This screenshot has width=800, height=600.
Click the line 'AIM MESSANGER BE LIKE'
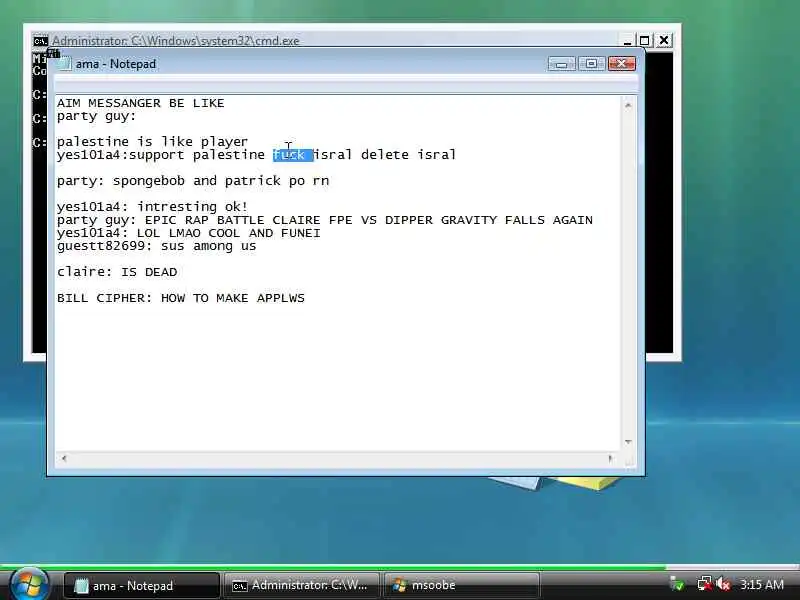point(141,103)
